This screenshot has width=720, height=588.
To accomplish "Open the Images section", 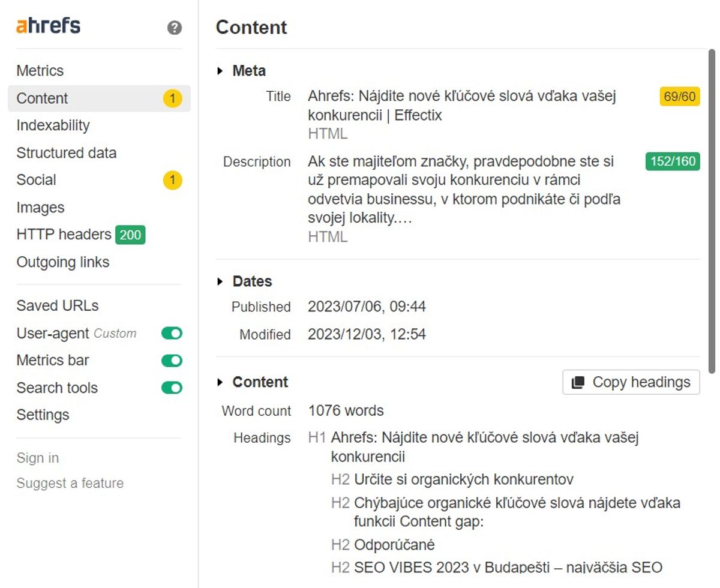I will [40, 208].
